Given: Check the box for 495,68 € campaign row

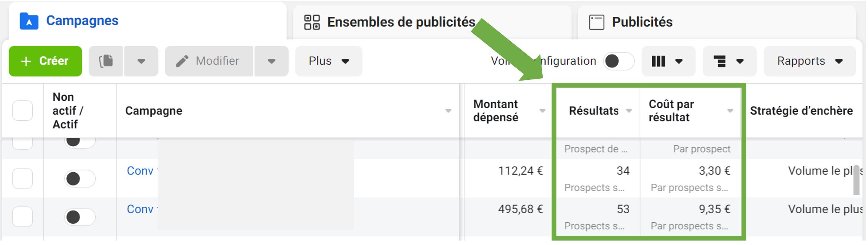Looking at the screenshot, I should (22, 216).
